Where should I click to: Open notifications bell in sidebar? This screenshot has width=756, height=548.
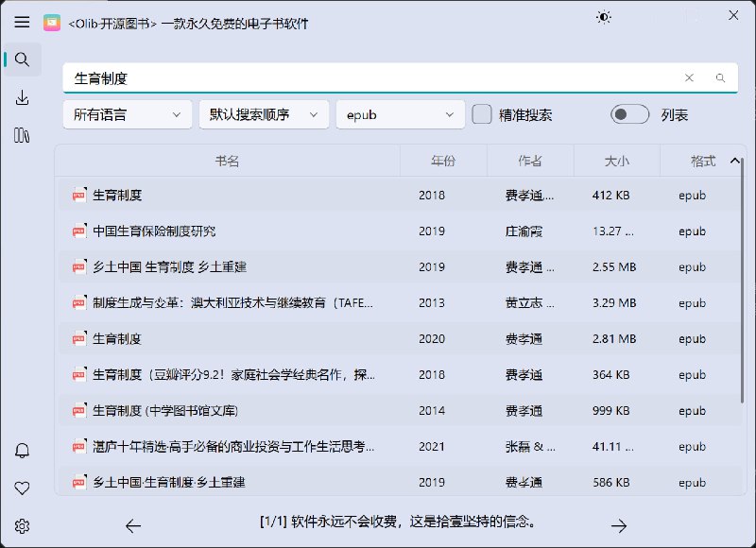click(x=23, y=451)
